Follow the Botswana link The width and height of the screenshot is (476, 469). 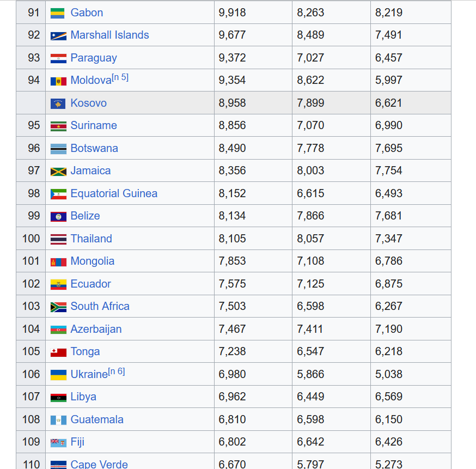(x=94, y=148)
